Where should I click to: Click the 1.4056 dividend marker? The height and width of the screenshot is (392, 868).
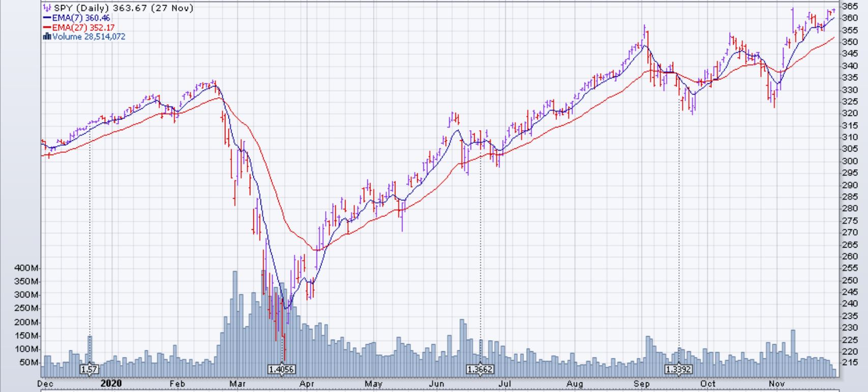point(281,369)
